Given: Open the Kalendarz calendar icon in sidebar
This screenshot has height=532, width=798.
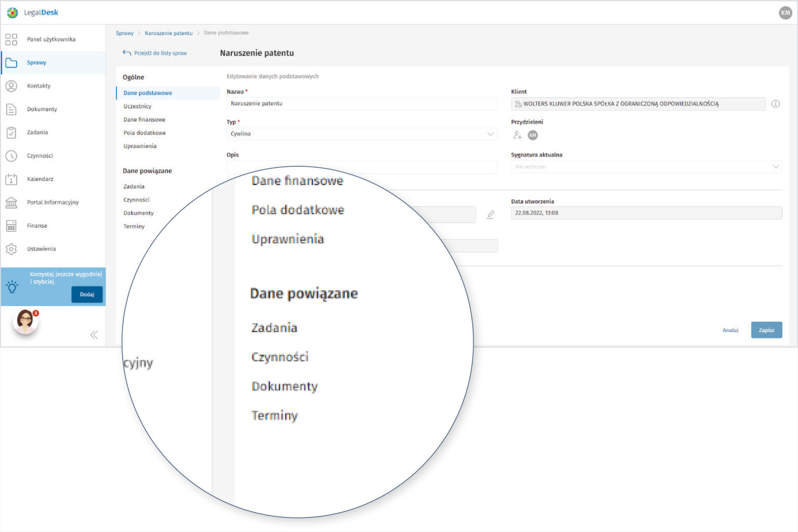Looking at the screenshot, I should click(x=11, y=179).
